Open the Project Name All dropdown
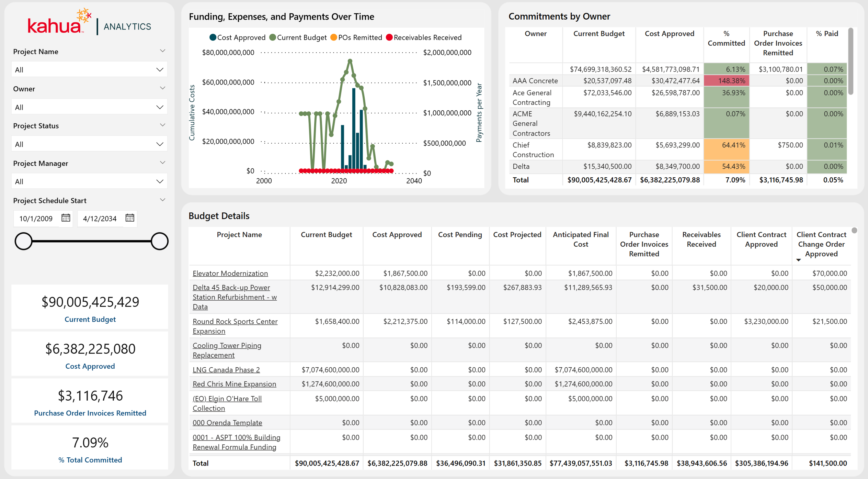The width and height of the screenshot is (868, 479). click(89, 69)
